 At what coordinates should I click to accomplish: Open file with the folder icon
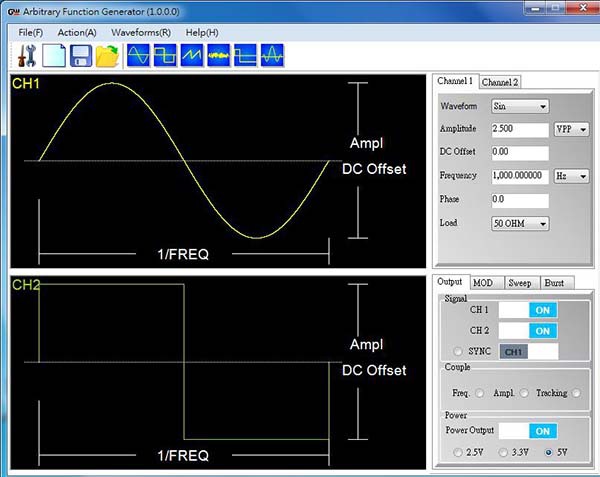[x=107, y=56]
